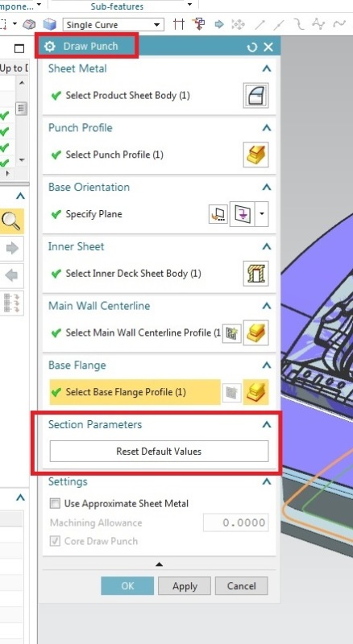Collapse the Punch Profile section
The image size is (353, 644).
point(267,128)
